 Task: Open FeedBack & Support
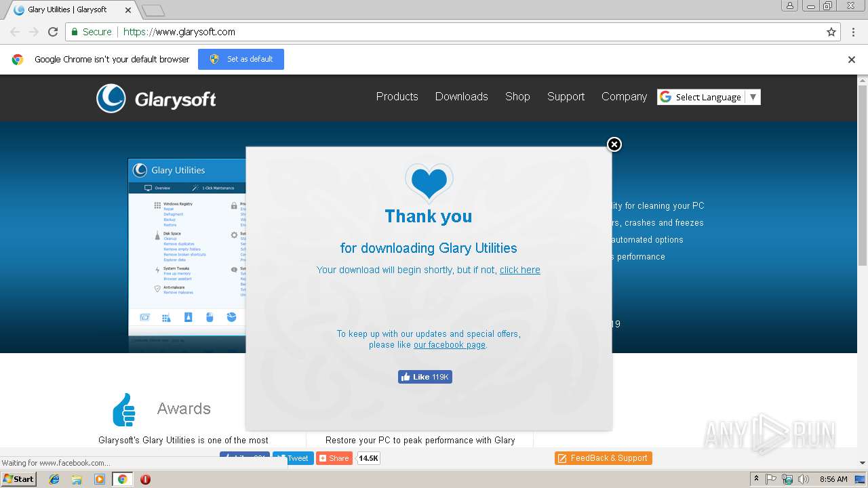pos(604,458)
